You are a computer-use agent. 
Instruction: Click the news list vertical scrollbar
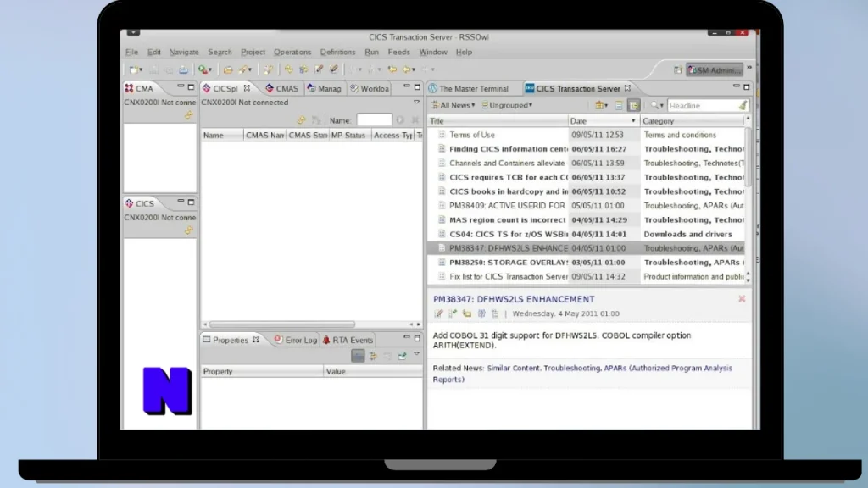[748, 157]
